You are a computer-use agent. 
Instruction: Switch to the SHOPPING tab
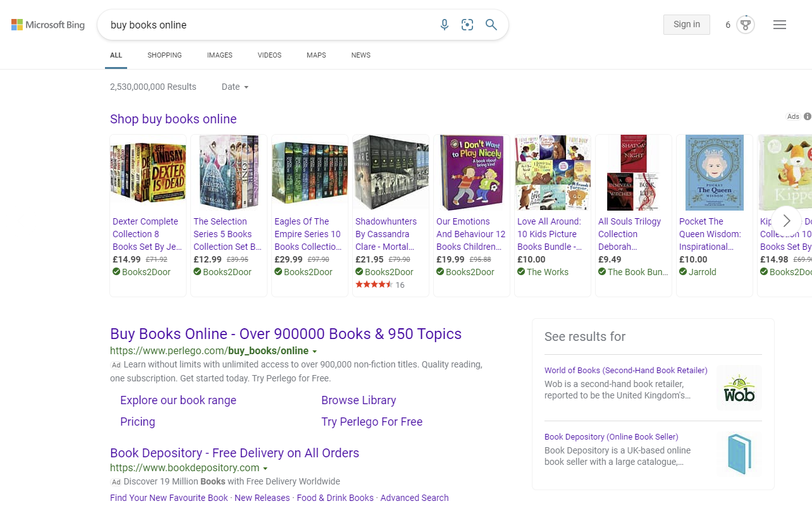tap(164, 56)
